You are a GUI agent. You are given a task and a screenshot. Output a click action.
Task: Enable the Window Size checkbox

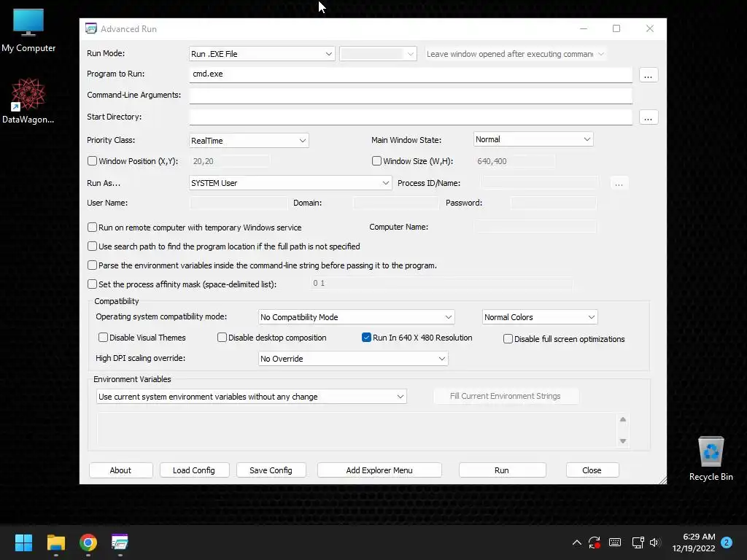pyautogui.click(x=376, y=161)
